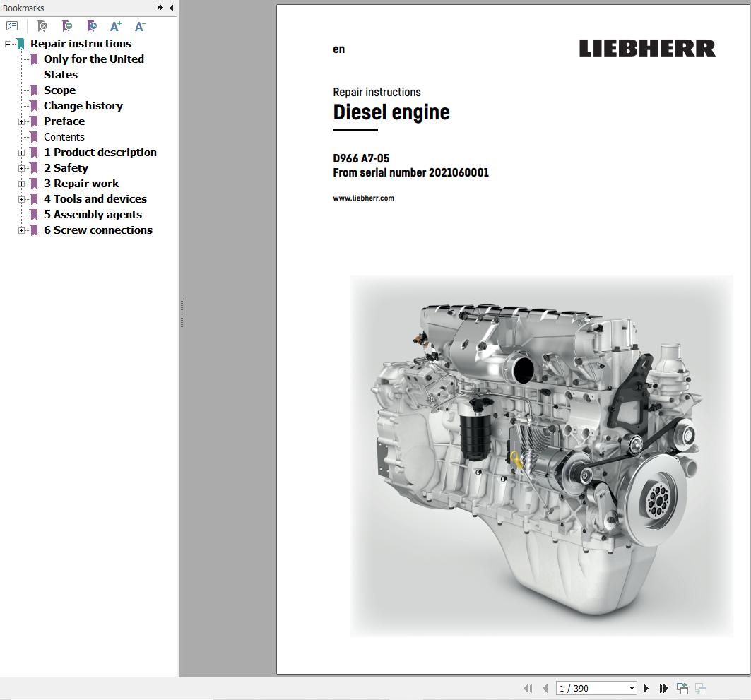Open the bookmarks options menu

(11, 25)
